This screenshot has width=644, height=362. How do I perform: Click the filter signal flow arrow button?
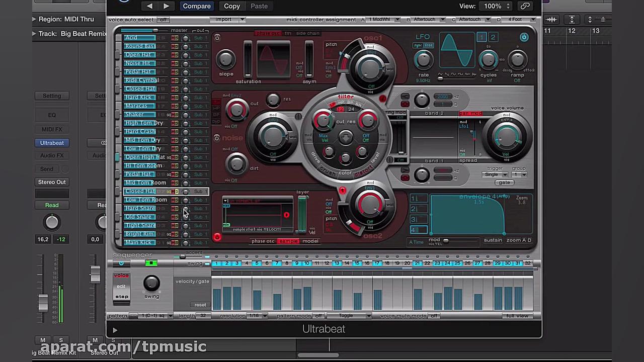coord(345,138)
